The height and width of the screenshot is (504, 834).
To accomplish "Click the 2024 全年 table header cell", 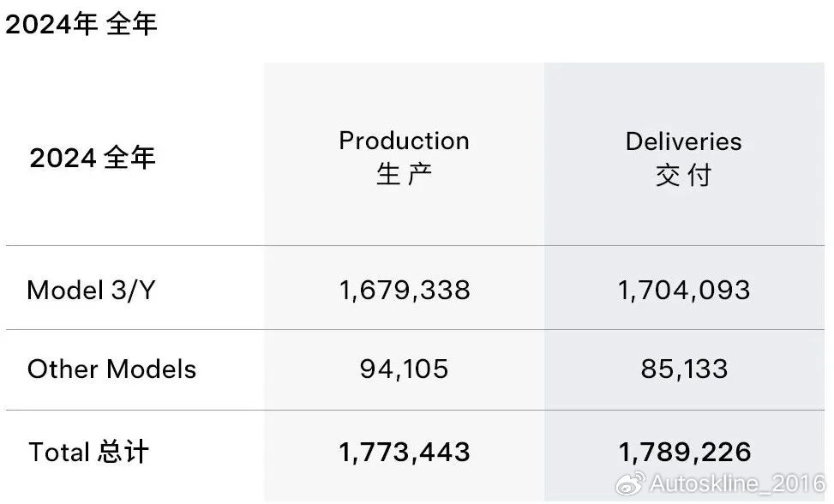I will [93, 158].
